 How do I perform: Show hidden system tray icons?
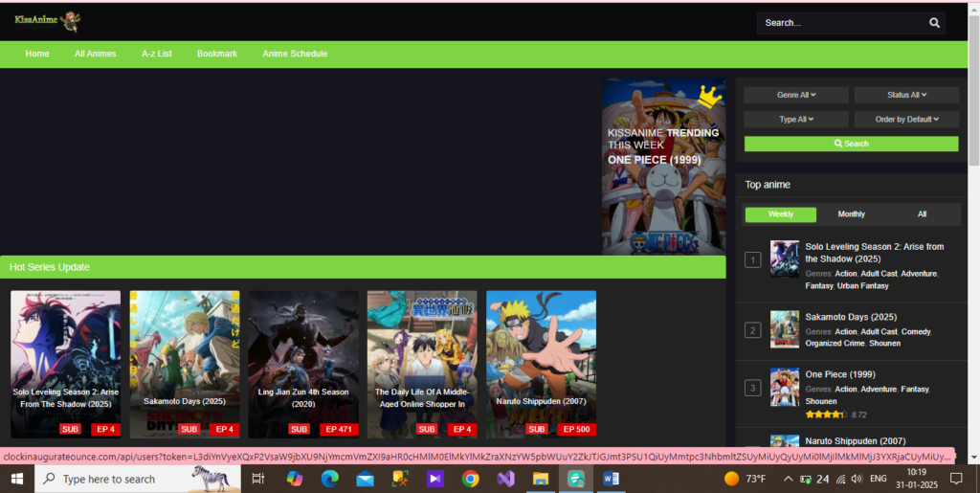789,479
